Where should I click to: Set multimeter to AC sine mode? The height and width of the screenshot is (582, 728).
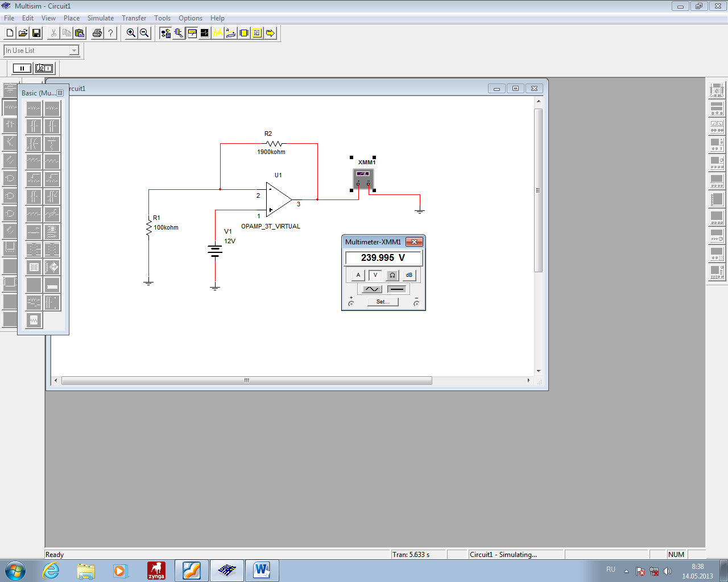(x=371, y=289)
